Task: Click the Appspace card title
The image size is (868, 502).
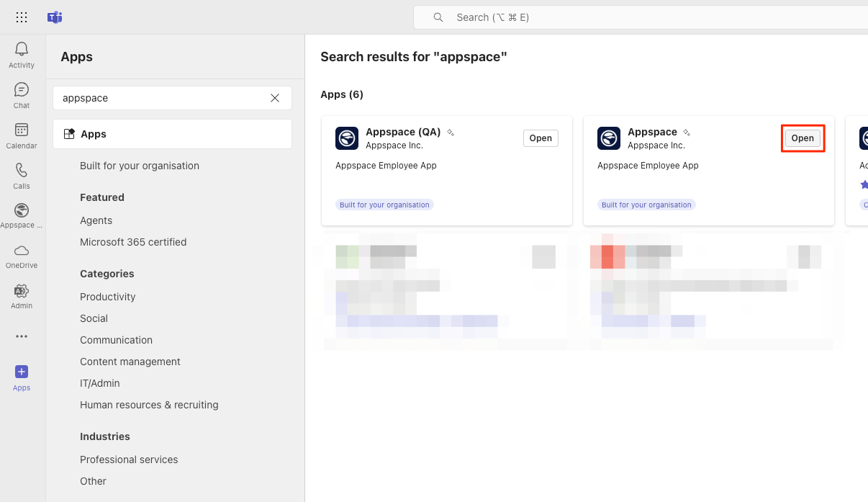Action: (652, 132)
